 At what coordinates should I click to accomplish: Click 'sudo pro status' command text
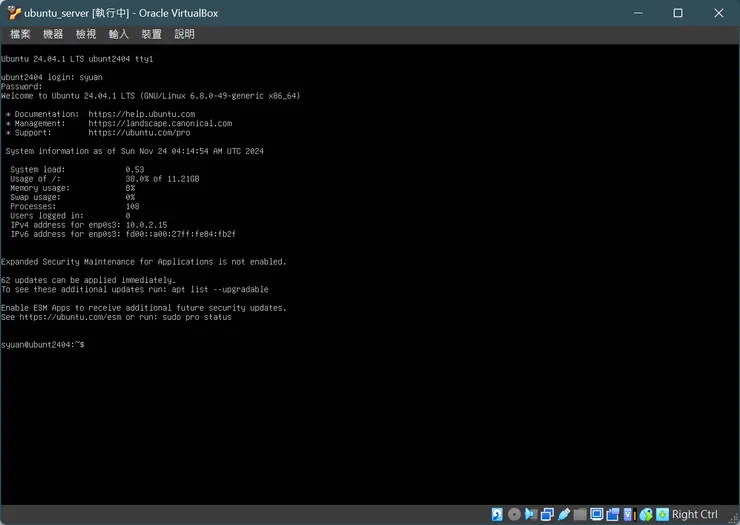pos(197,317)
